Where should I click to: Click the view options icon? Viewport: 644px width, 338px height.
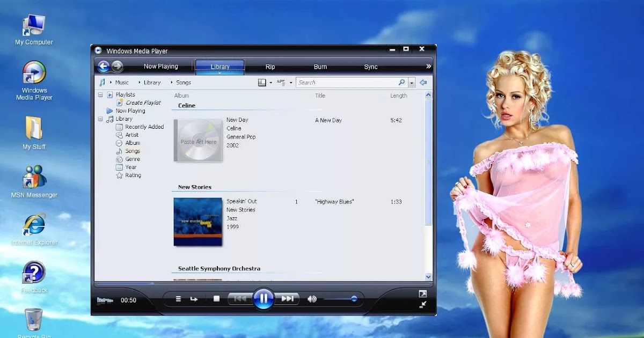(281, 83)
